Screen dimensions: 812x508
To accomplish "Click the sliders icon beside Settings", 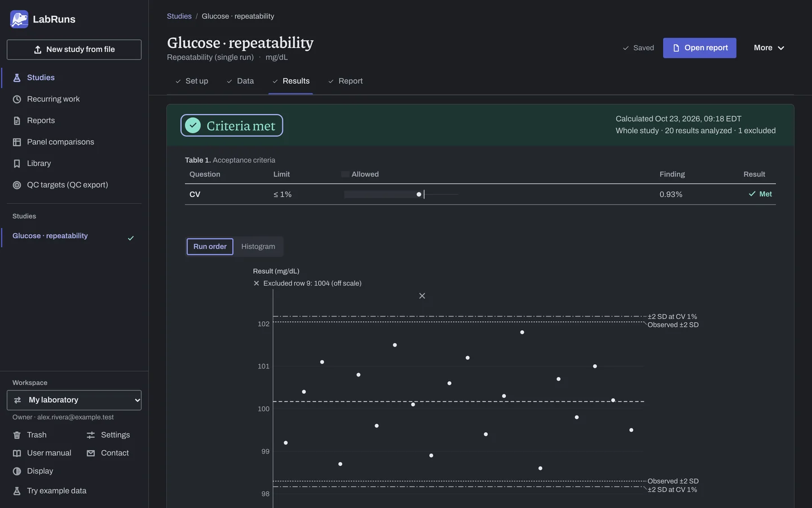I will tap(91, 435).
